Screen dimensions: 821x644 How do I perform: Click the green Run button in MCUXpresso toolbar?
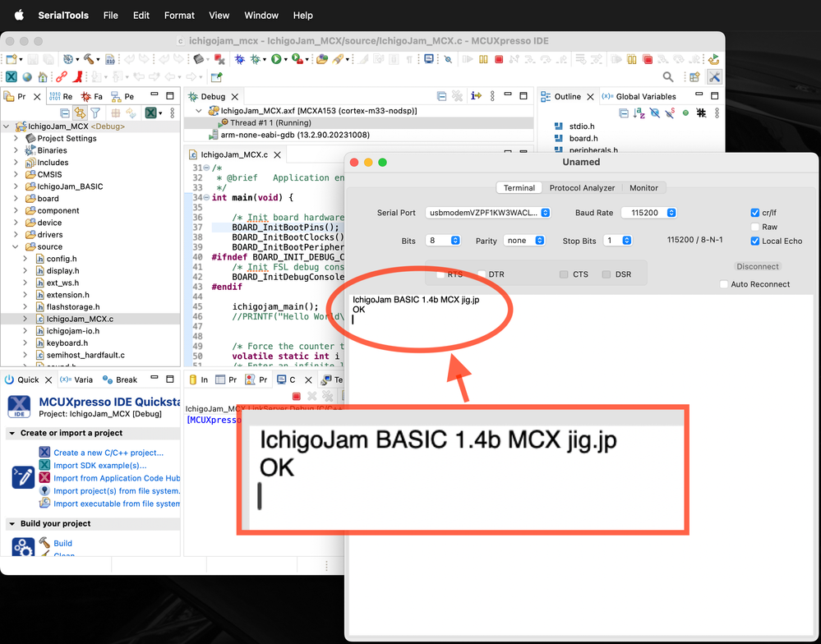[x=276, y=59]
